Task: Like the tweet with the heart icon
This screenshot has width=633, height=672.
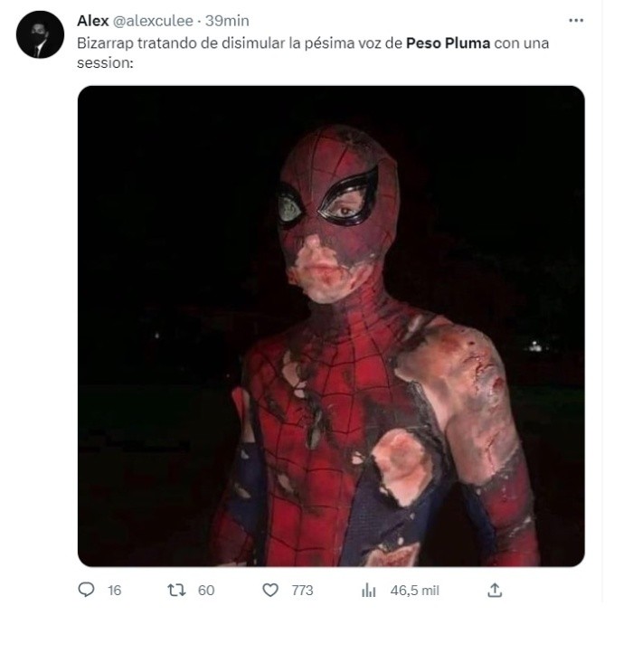Action: [x=270, y=590]
